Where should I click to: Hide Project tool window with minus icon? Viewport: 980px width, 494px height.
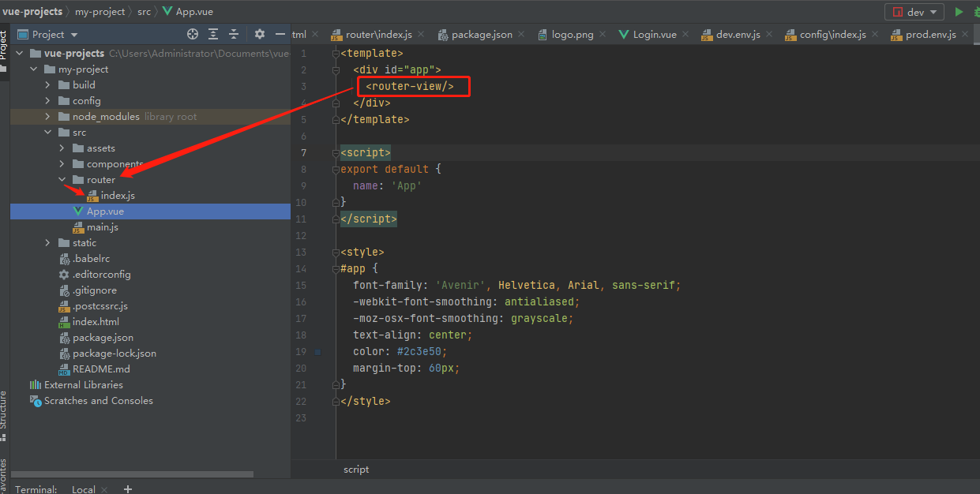tap(280, 33)
